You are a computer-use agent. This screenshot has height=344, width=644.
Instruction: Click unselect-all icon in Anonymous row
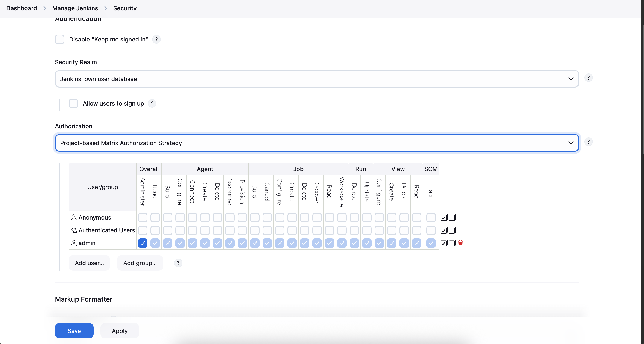click(452, 217)
